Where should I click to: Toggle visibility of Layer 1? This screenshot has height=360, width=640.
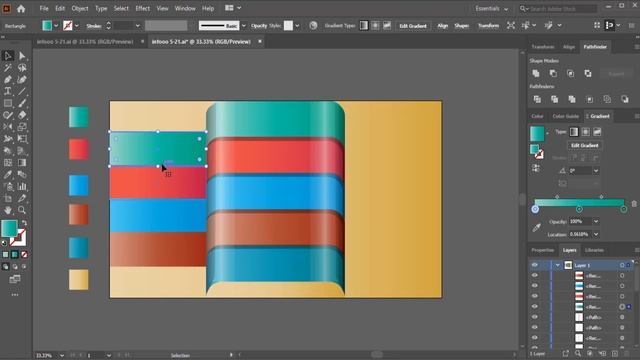click(535, 265)
